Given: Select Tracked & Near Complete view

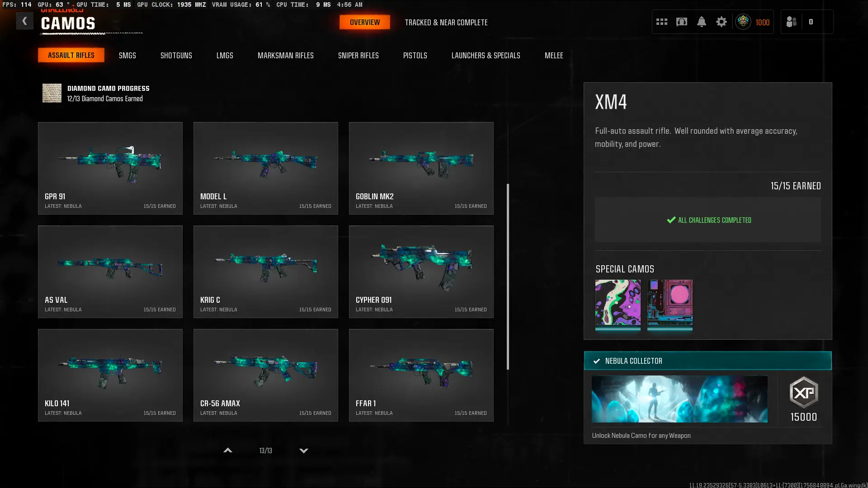Looking at the screenshot, I should point(446,22).
